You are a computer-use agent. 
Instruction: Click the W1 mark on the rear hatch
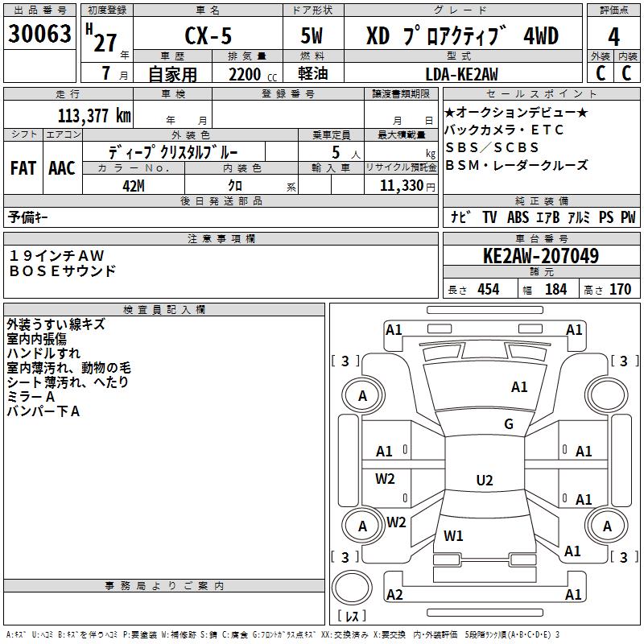coord(453,535)
